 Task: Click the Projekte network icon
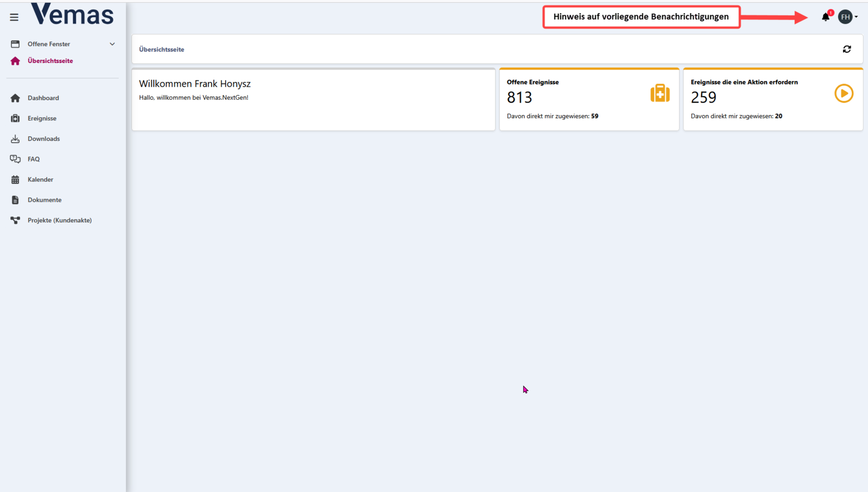point(15,220)
